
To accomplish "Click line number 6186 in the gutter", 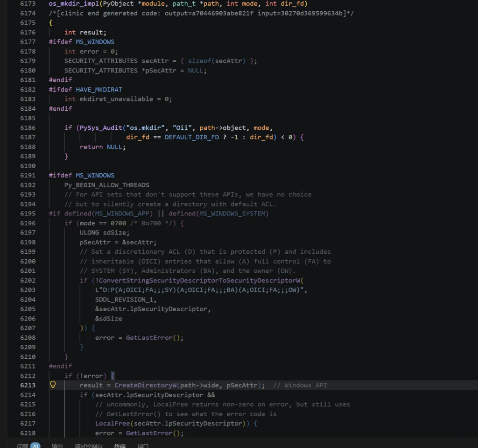I will pyautogui.click(x=28, y=128).
